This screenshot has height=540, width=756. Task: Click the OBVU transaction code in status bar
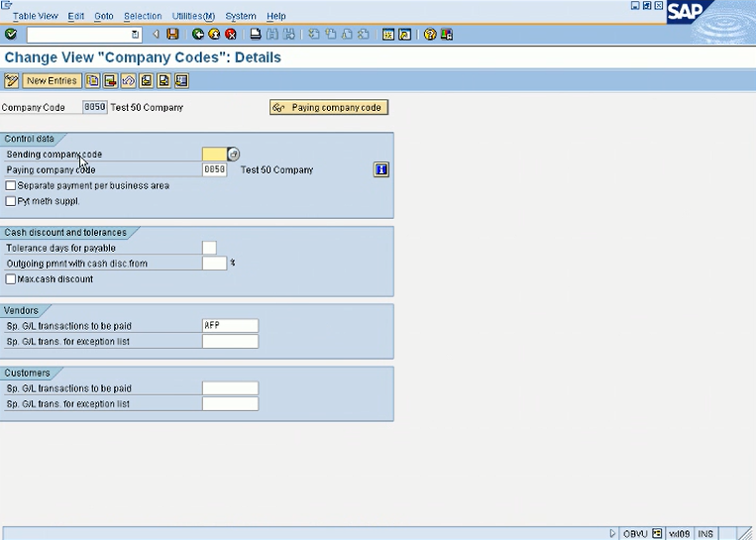click(x=635, y=534)
